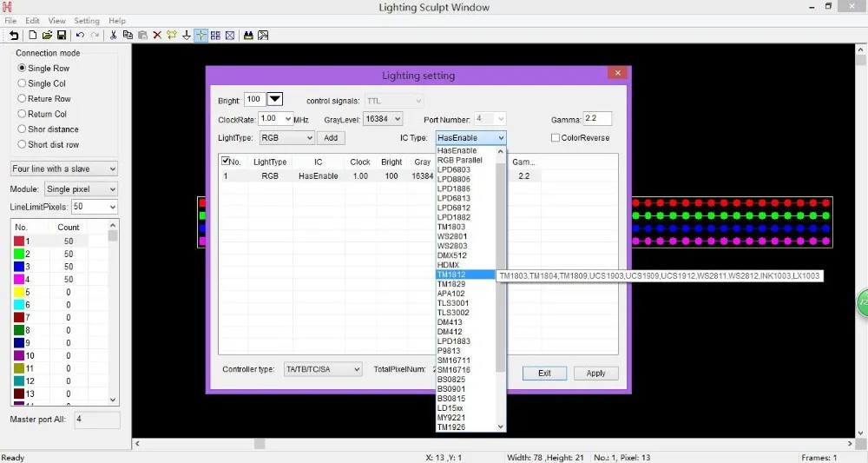
Task: Open the Setting menu
Action: [x=86, y=21]
